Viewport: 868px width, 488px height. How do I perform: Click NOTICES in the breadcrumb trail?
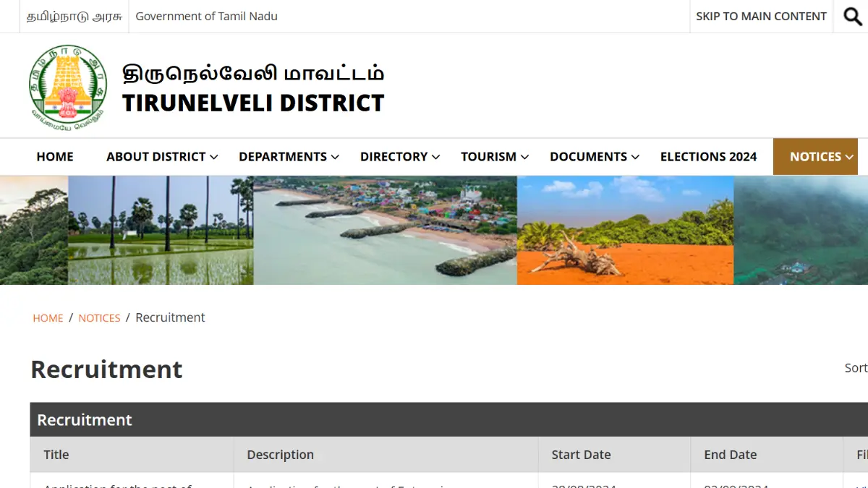(99, 318)
